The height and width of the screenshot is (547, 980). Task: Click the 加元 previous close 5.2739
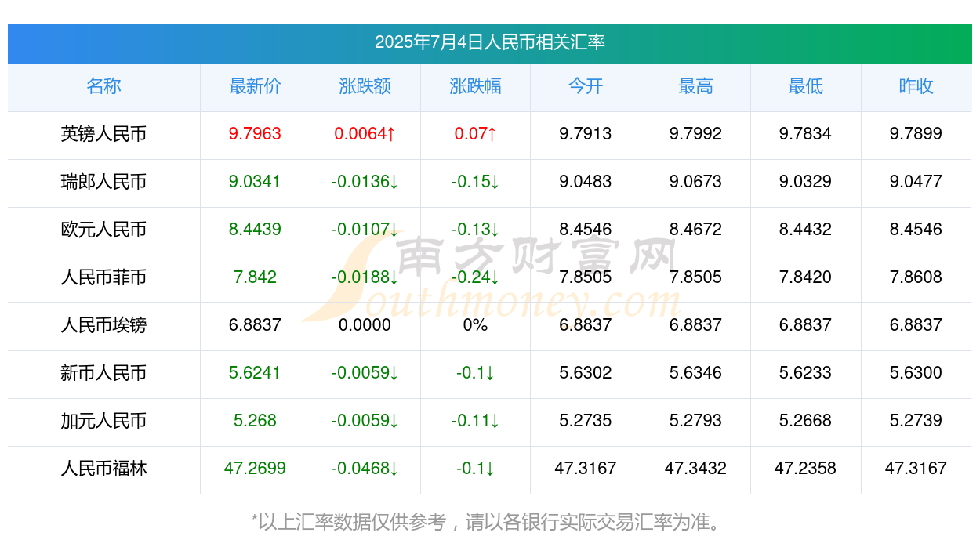click(x=916, y=421)
